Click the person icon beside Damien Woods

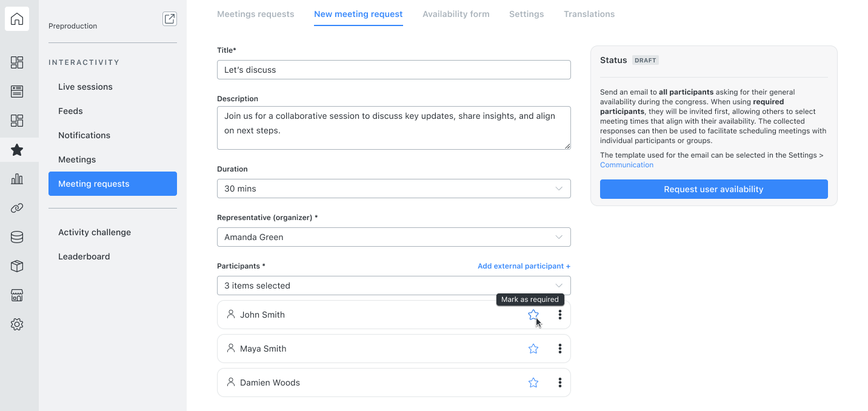click(x=230, y=382)
